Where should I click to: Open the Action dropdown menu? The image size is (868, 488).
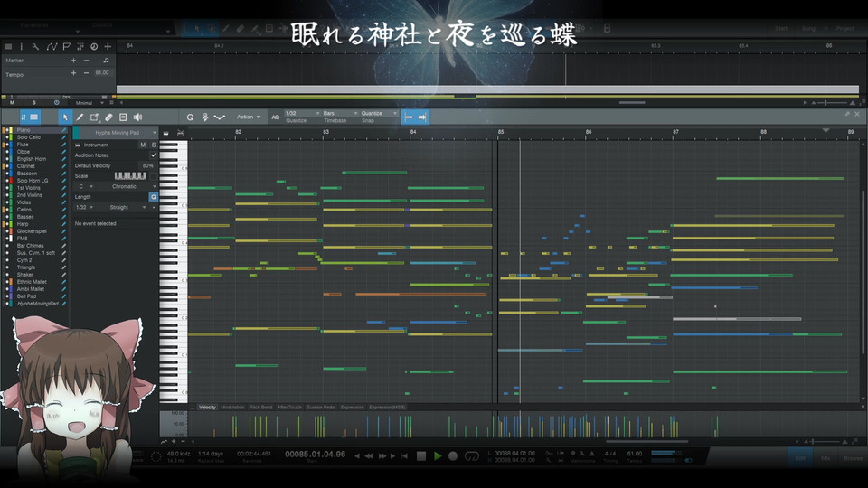[x=249, y=117]
